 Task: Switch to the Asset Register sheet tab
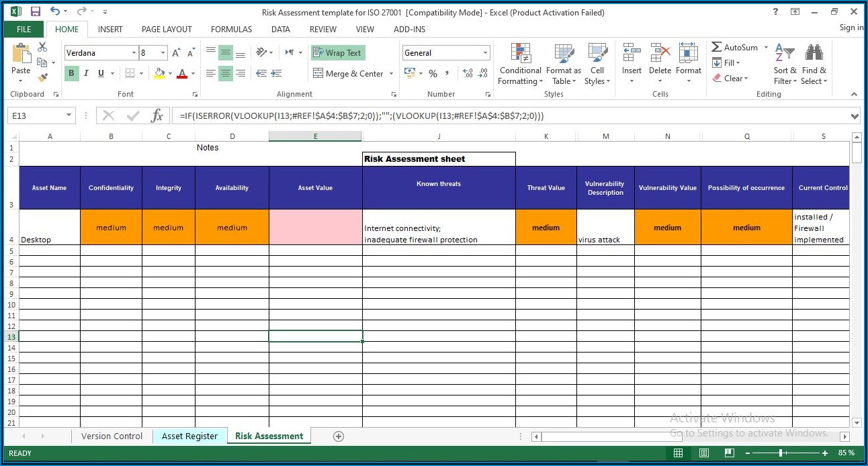tap(189, 436)
